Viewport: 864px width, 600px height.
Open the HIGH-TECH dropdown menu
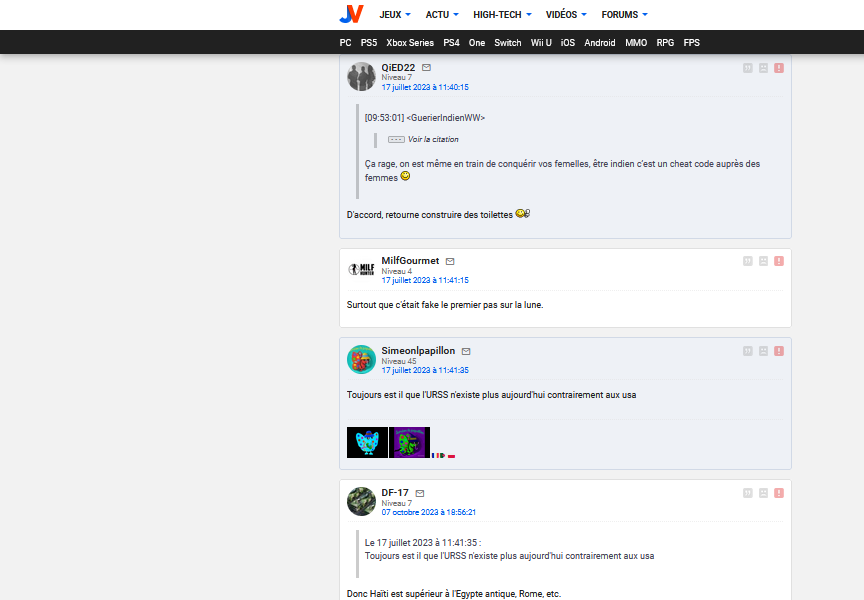tap(502, 15)
